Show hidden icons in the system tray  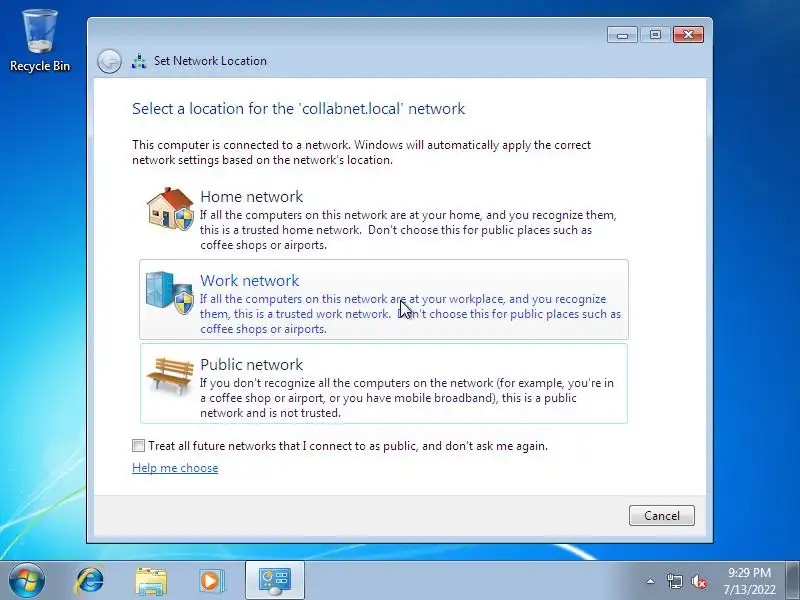pyautogui.click(x=650, y=581)
